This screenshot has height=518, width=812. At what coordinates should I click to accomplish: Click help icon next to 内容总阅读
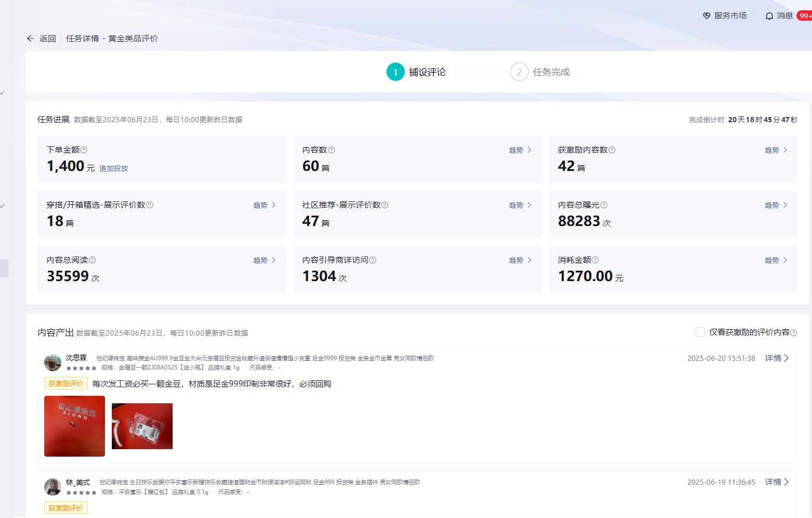point(92,260)
